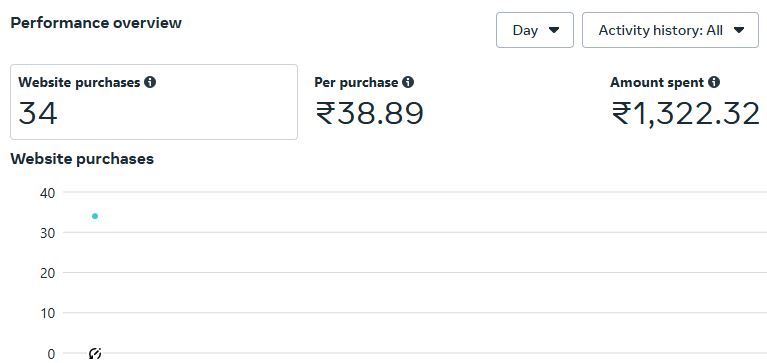This screenshot has width=767, height=363.
Task: Select the Amount spent metric label
Action: pos(657,82)
